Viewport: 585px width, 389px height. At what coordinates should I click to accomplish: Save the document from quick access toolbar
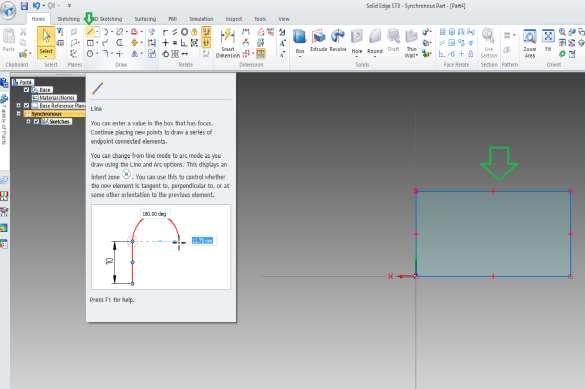(24, 6)
